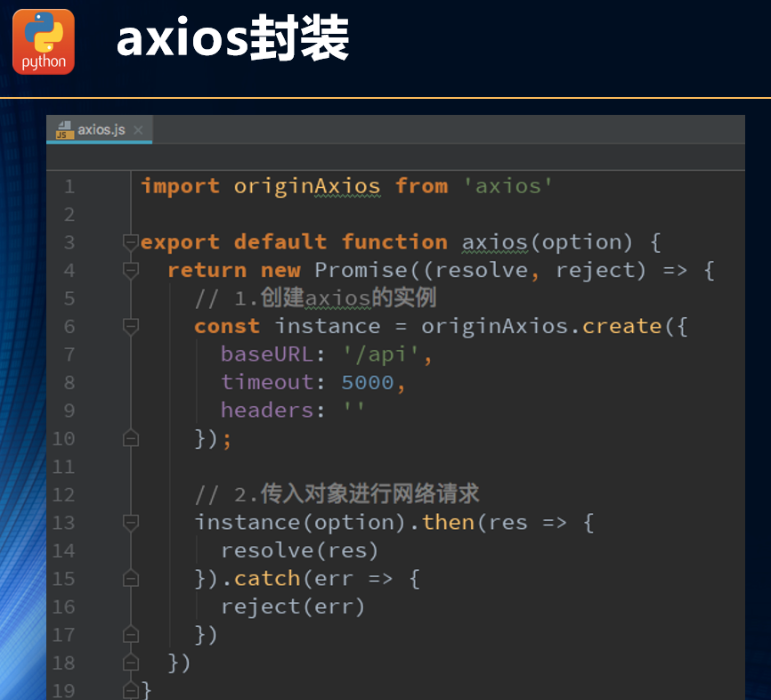Click fold end marker on line 10
Viewport: 771px width, 700px height.
pos(131,438)
